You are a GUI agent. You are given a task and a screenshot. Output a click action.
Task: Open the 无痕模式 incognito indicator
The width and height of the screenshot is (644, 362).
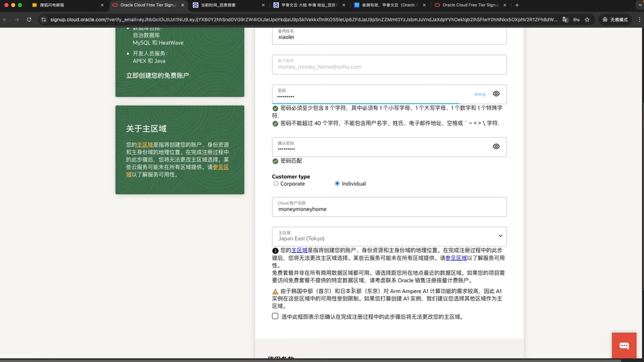pyautogui.click(x=615, y=20)
